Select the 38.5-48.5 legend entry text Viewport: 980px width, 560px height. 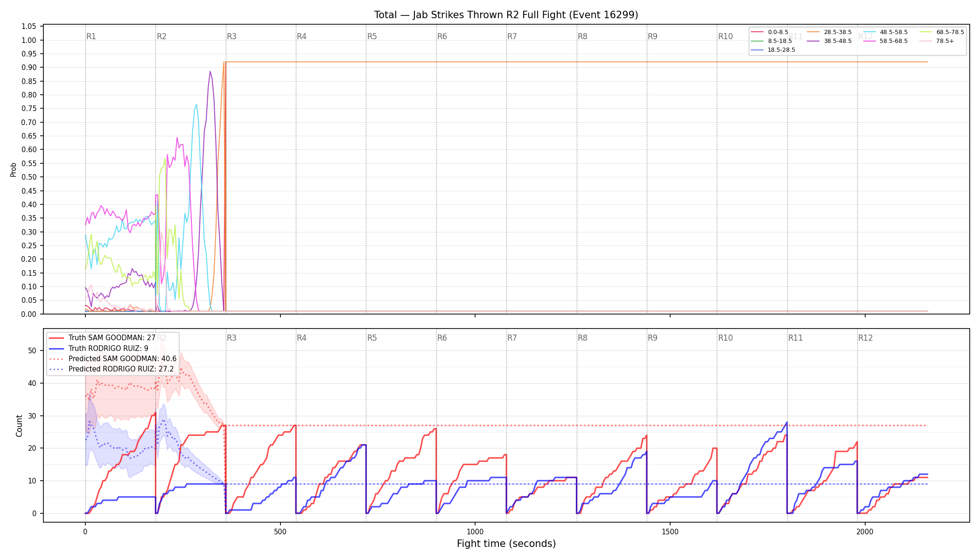point(838,41)
